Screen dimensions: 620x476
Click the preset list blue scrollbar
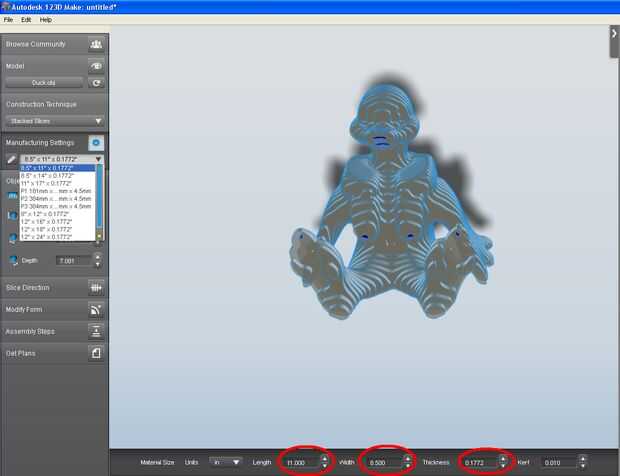tap(99, 198)
